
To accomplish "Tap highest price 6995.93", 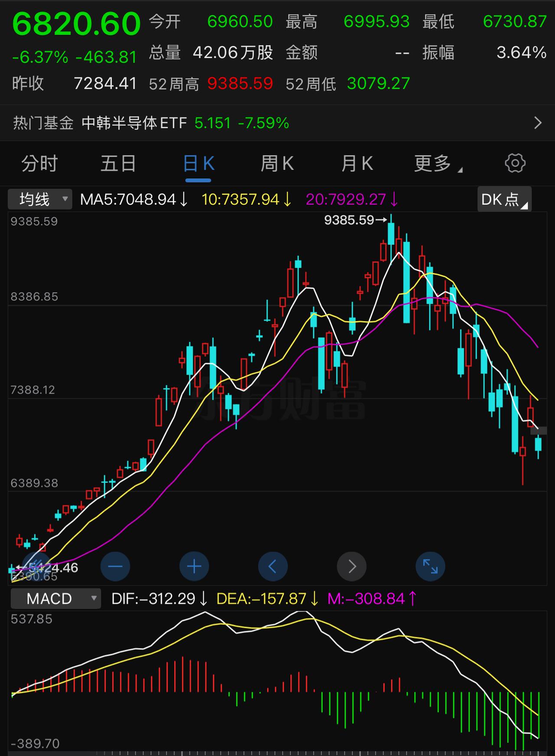I will [x=377, y=21].
